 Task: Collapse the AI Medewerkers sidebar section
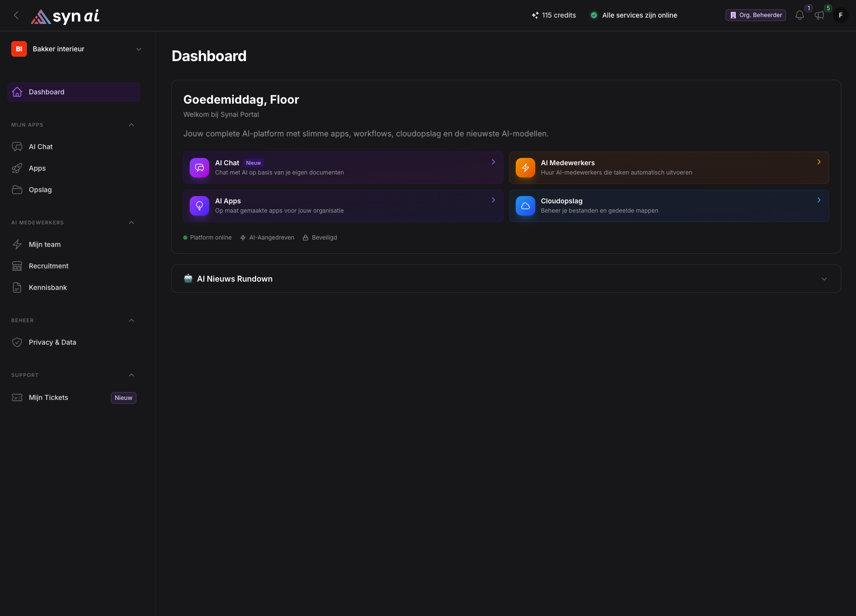131,222
